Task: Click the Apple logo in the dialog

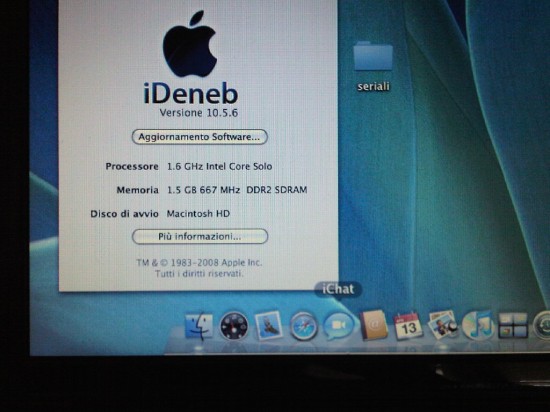Action: tap(190, 43)
